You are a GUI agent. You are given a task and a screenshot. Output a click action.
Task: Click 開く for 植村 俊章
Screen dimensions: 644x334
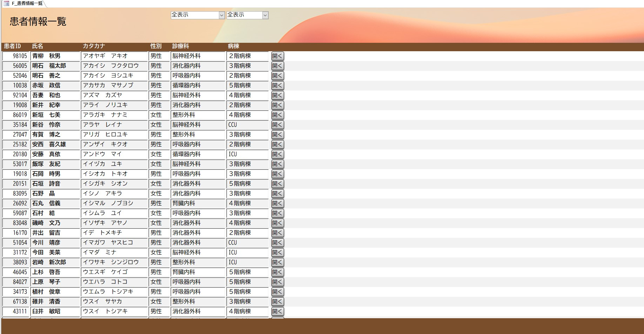tap(277, 292)
